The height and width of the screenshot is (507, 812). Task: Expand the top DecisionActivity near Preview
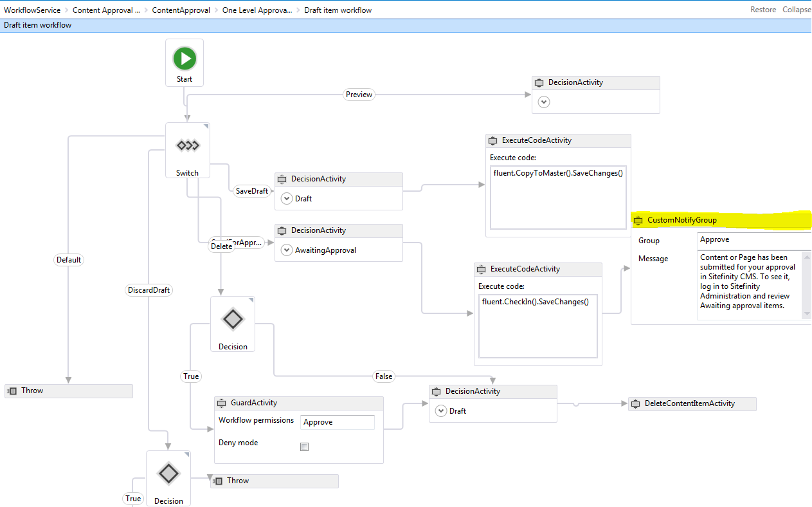pyautogui.click(x=544, y=102)
